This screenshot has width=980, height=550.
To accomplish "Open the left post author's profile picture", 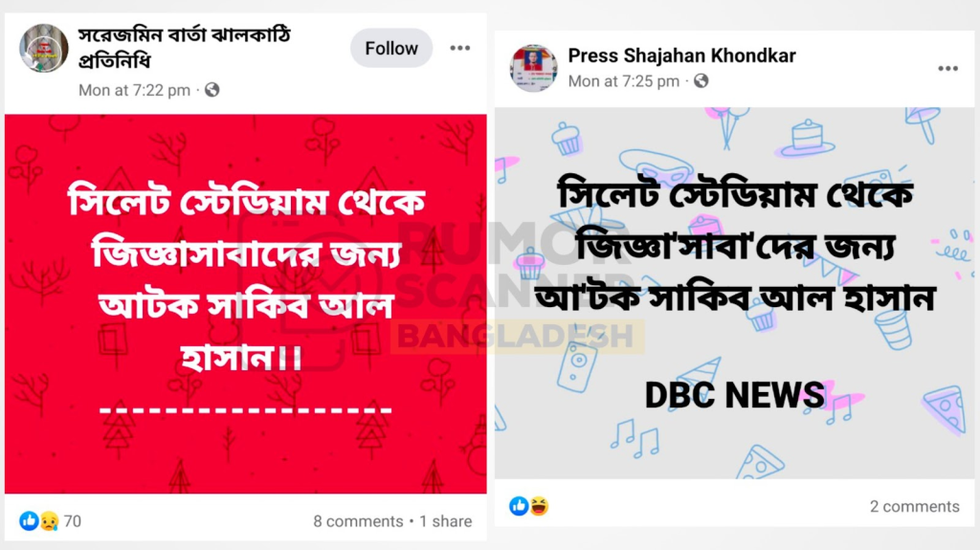I will pyautogui.click(x=44, y=48).
